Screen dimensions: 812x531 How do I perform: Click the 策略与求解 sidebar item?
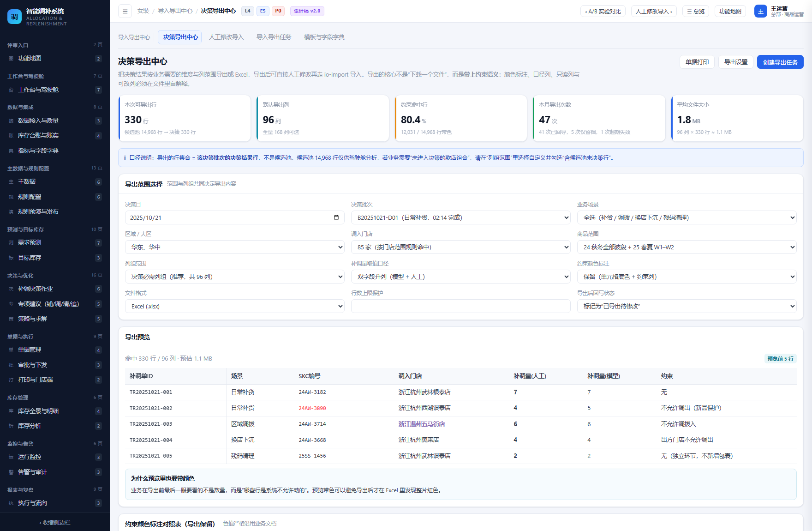pyautogui.click(x=55, y=319)
